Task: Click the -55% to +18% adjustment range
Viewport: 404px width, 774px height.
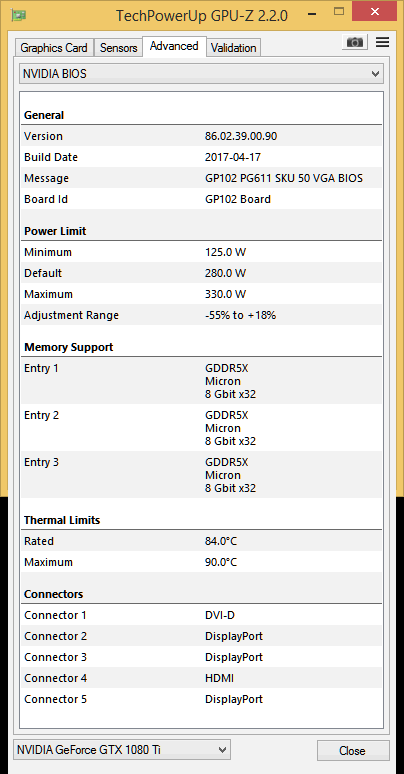Action: tap(241, 315)
